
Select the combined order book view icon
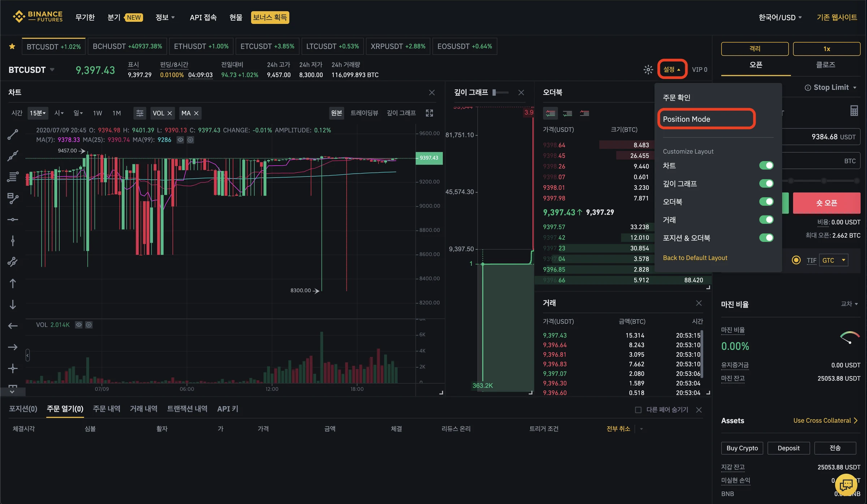point(550,113)
